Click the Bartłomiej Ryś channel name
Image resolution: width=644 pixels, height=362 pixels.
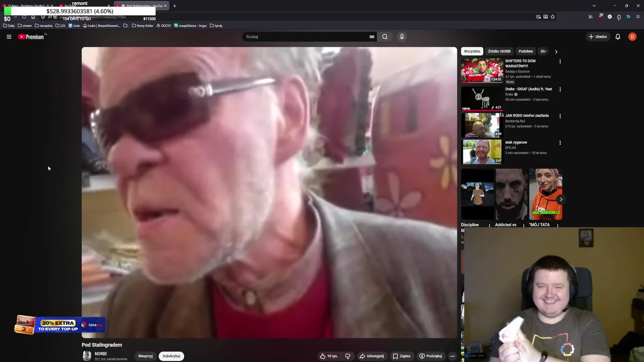point(515,121)
